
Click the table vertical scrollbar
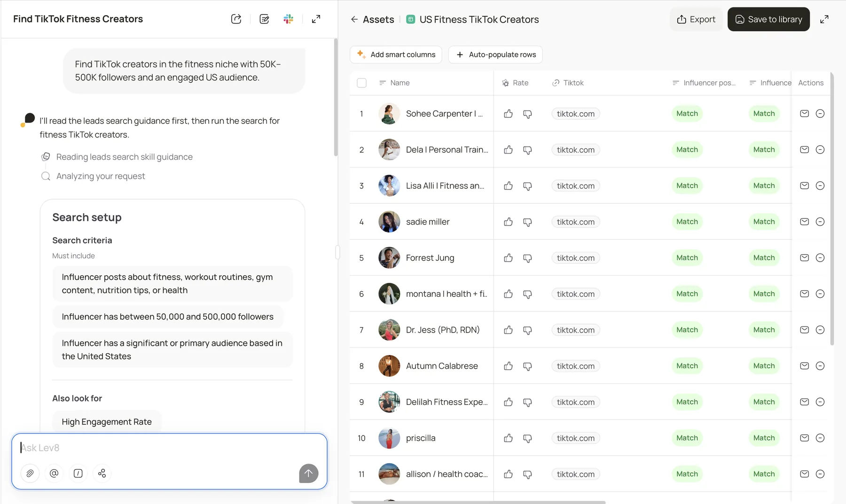[832, 209]
